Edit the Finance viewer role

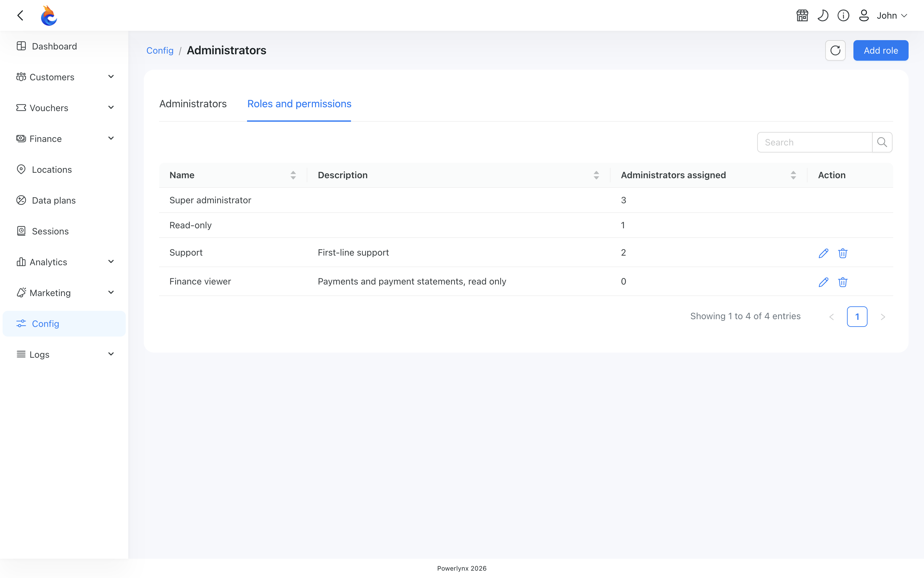[824, 282]
